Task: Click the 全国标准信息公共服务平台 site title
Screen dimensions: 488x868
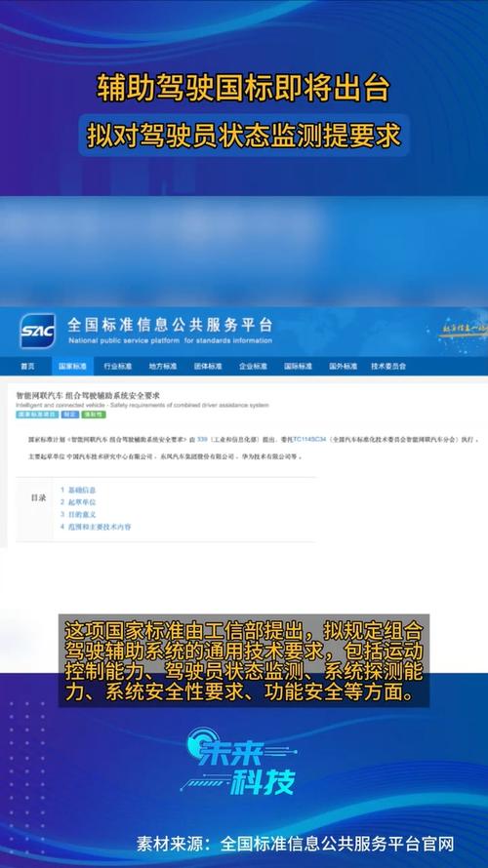Action: [x=170, y=325]
